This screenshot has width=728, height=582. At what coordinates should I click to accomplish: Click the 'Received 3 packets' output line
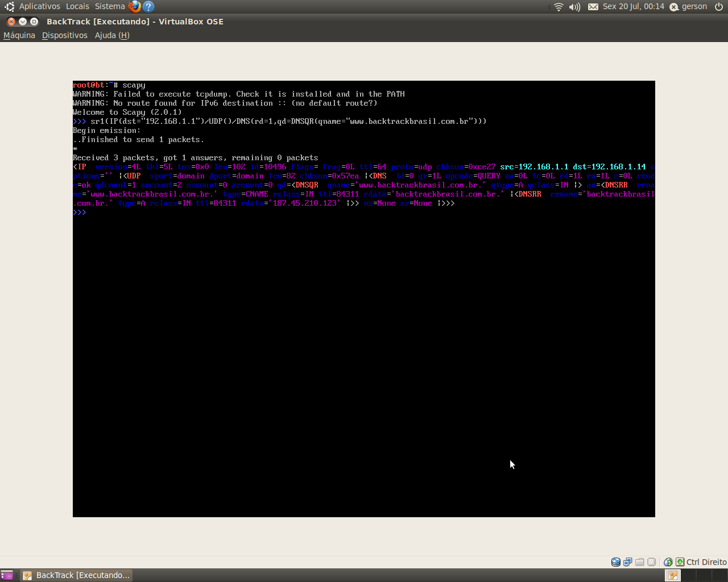coord(196,158)
